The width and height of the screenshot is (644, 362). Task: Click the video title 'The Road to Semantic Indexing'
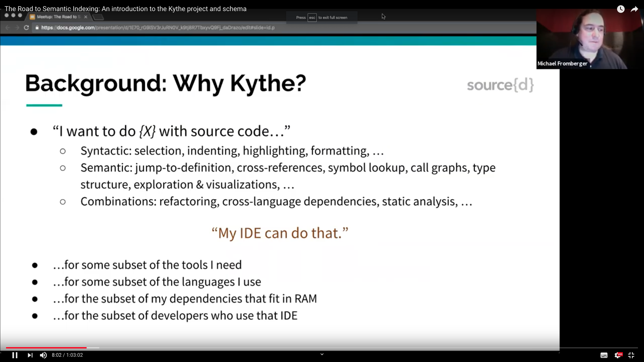point(125,9)
